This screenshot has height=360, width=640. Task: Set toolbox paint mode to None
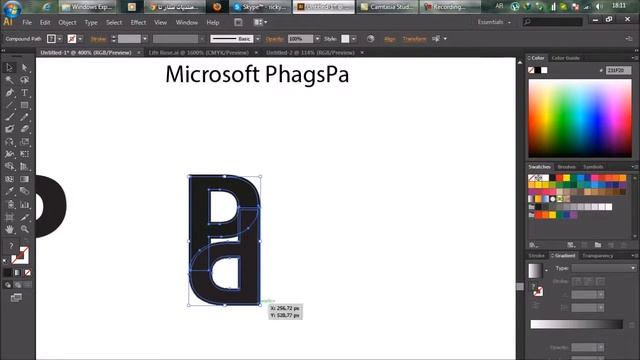[27, 273]
